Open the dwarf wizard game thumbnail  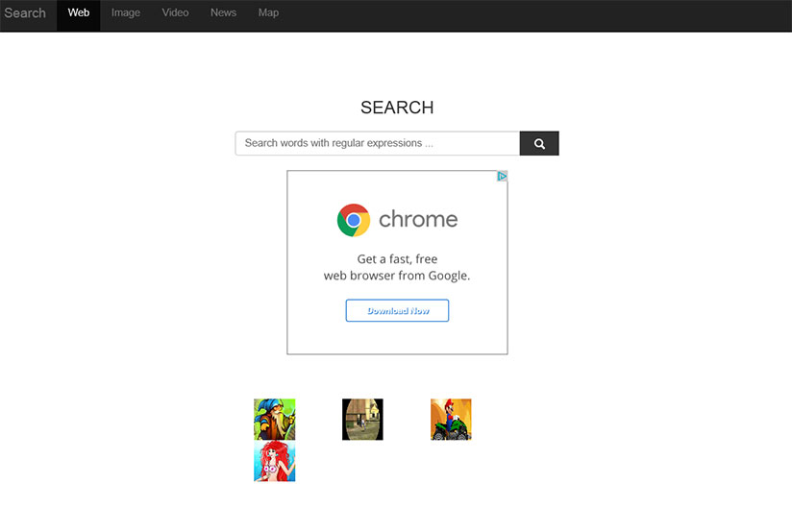pyautogui.click(x=274, y=420)
